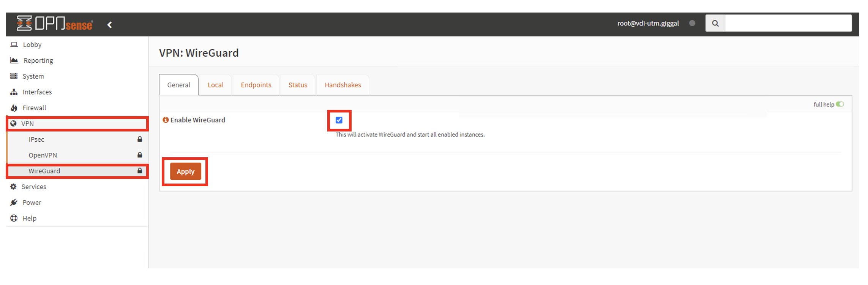Switch to the Local tab
This screenshot has width=868, height=285.
(216, 85)
